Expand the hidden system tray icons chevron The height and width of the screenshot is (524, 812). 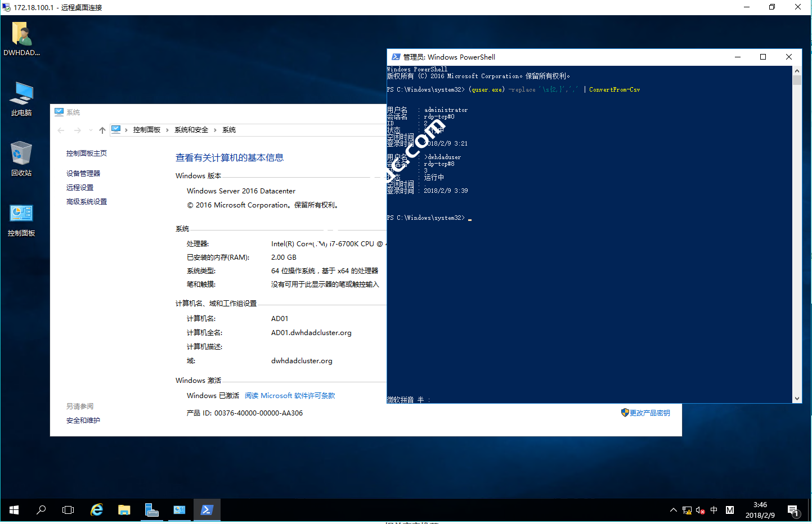(673, 510)
